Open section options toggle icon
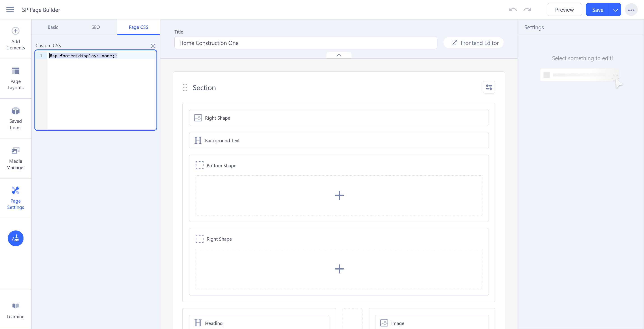The image size is (644, 329). (489, 87)
